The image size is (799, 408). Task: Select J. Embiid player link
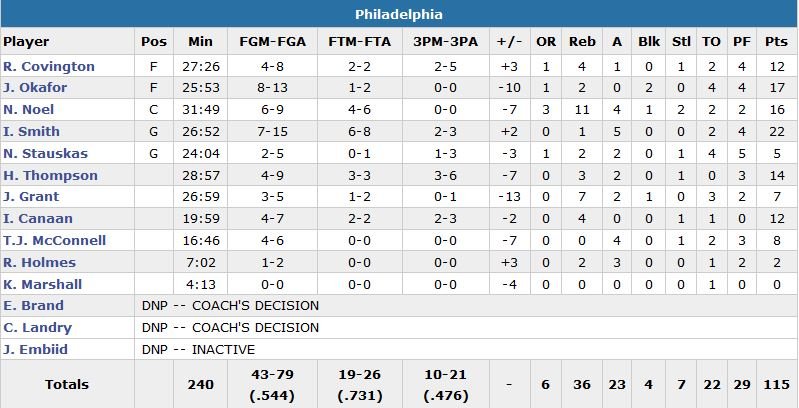click(x=36, y=350)
